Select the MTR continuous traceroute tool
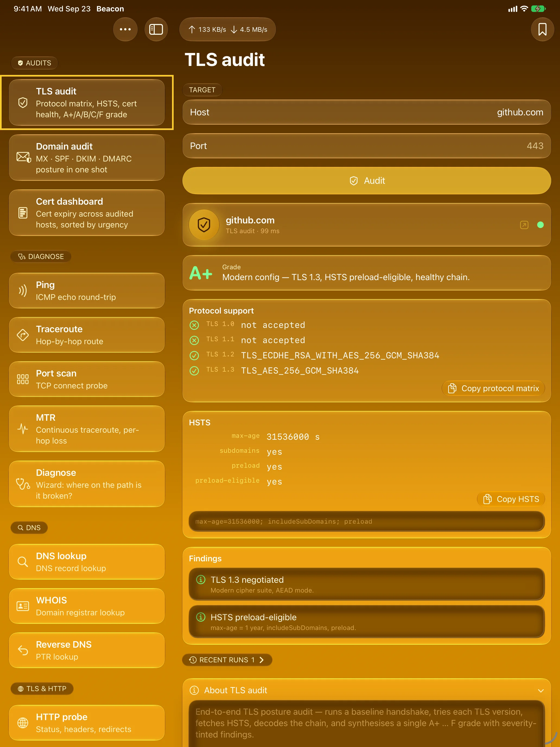The height and width of the screenshot is (747, 560). tap(87, 429)
